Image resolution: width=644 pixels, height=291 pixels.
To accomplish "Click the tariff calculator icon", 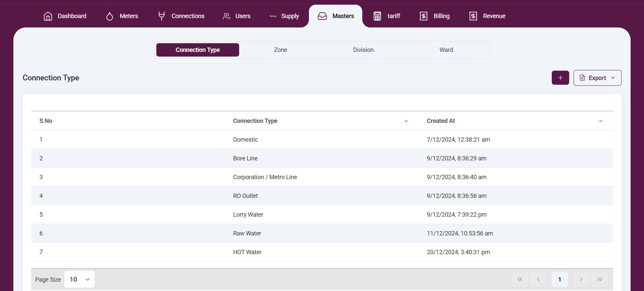I will tap(377, 16).
